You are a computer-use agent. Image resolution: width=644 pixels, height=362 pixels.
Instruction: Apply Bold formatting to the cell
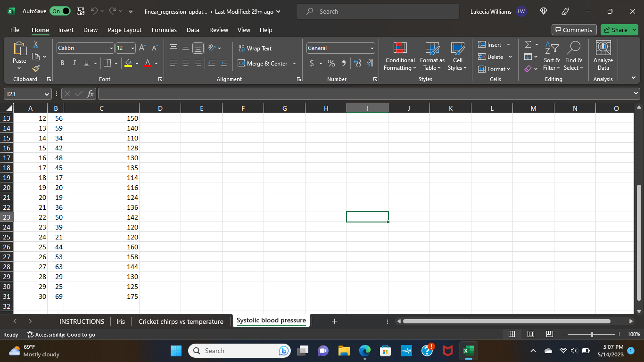click(x=62, y=63)
